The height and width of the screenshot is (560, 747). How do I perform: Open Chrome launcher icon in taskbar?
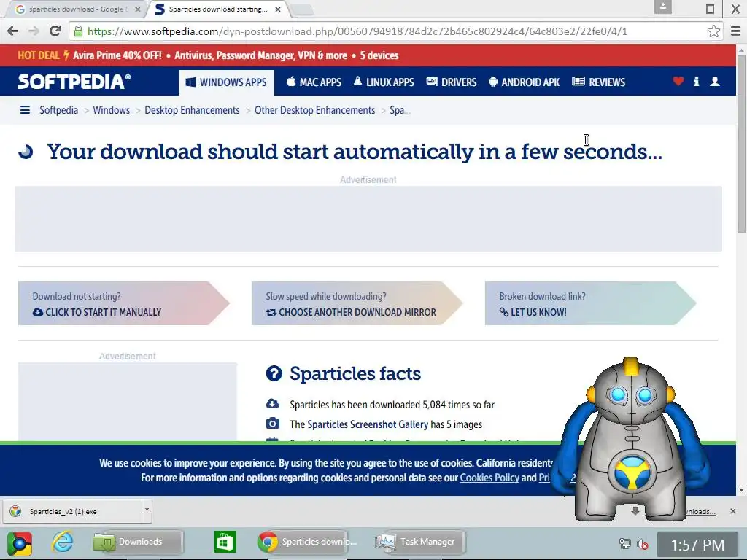[20, 543]
